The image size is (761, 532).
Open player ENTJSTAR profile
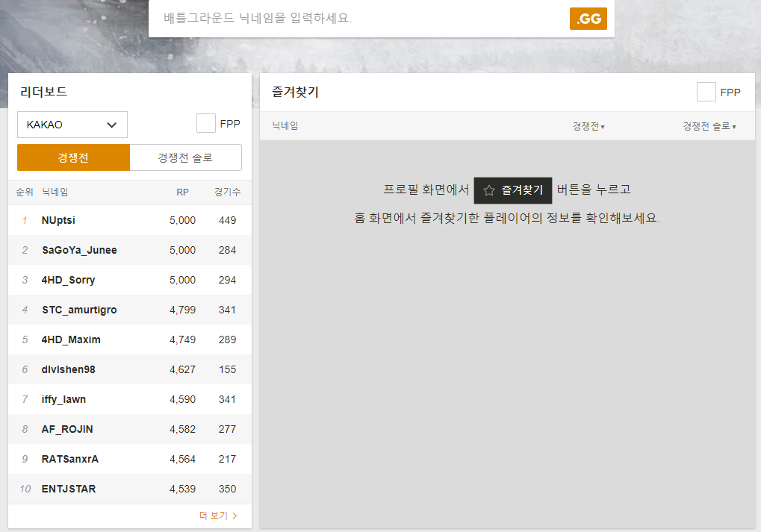tap(69, 489)
